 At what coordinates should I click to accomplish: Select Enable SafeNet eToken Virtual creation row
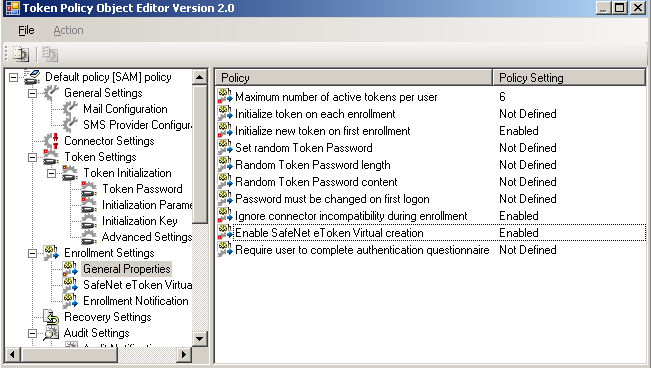coord(431,233)
